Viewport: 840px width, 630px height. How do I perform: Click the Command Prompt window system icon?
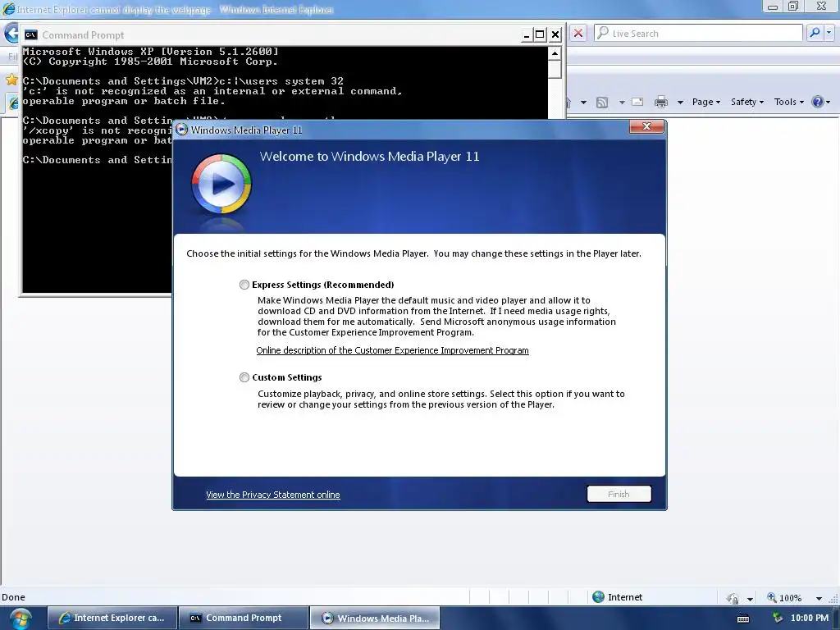click(x=31, y=34)
